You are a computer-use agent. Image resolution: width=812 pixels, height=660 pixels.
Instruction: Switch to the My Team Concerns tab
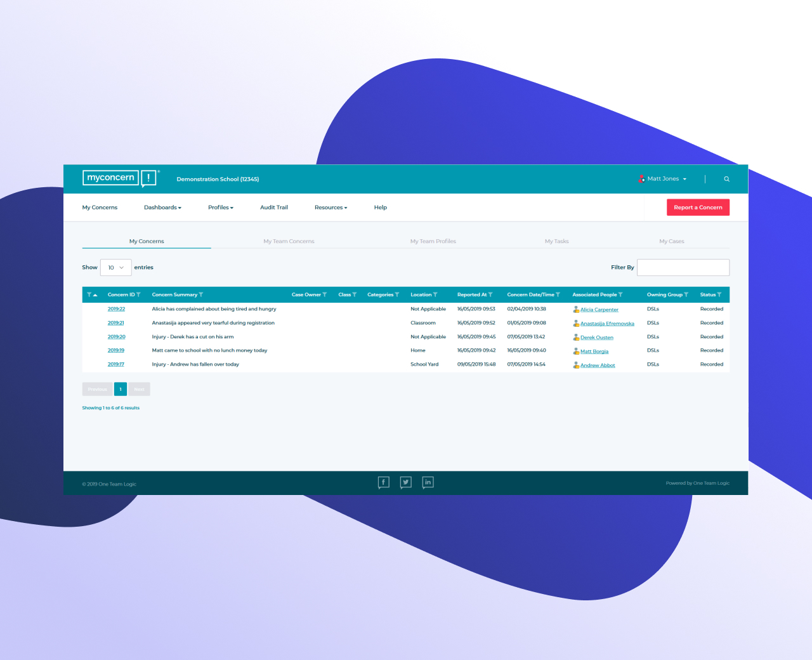click(x=289, y=241)
